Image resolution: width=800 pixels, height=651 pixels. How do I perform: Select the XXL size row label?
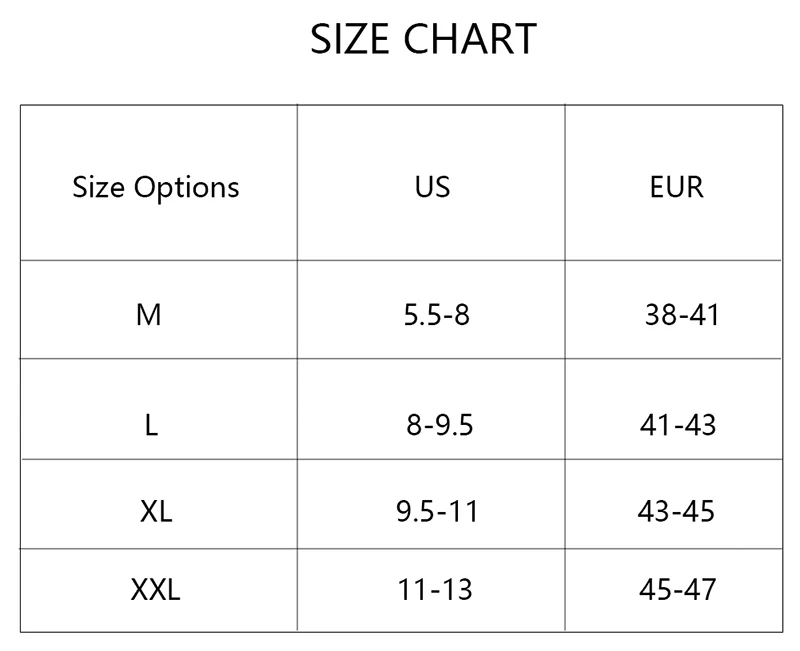click(x=159, y=590)
